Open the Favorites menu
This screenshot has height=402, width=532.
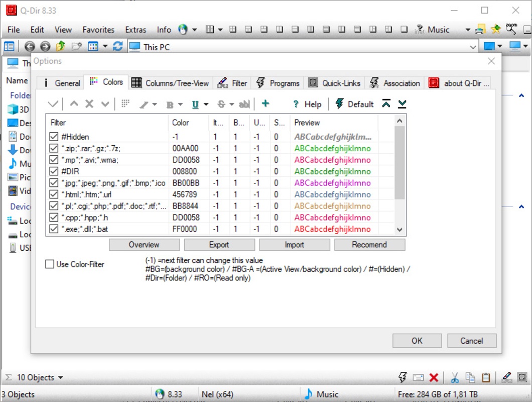pyautogui.click(x=98, y=30)
